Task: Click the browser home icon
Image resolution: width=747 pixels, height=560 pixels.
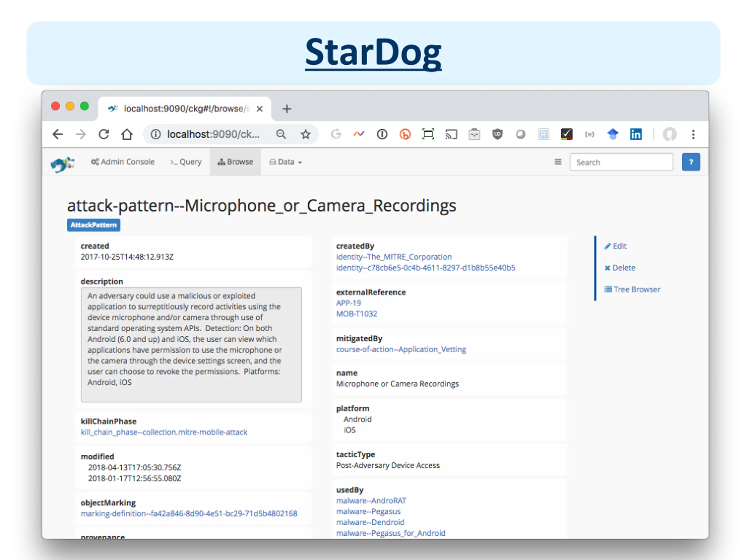Action: pos(127,134)
